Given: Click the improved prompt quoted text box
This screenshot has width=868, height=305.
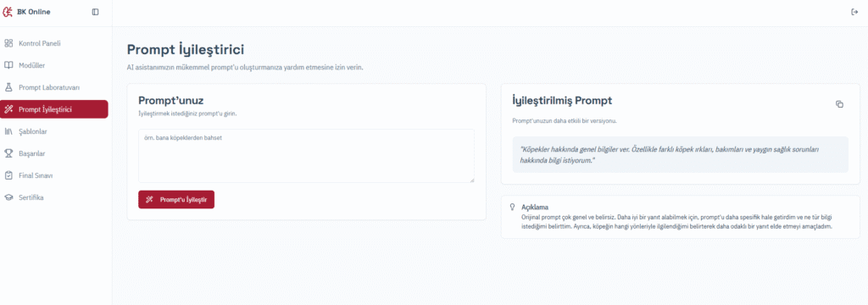Looking at the screenshot, I should (x=681, y=154).
